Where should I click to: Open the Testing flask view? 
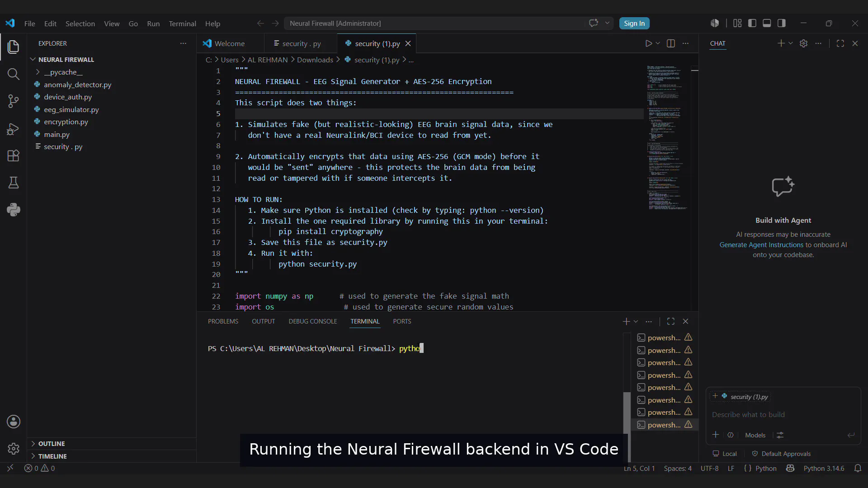(x=14, y=183)
